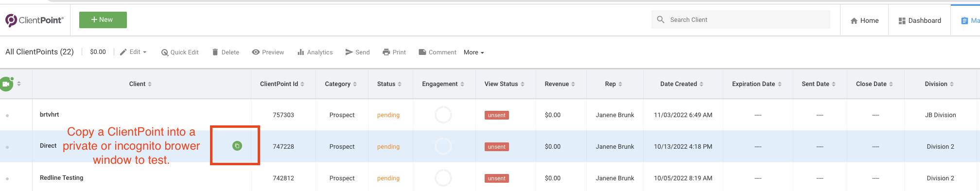Add a Comment from the toolbar
The width and height of the screenshot is (980, 191).
[437, 52]
